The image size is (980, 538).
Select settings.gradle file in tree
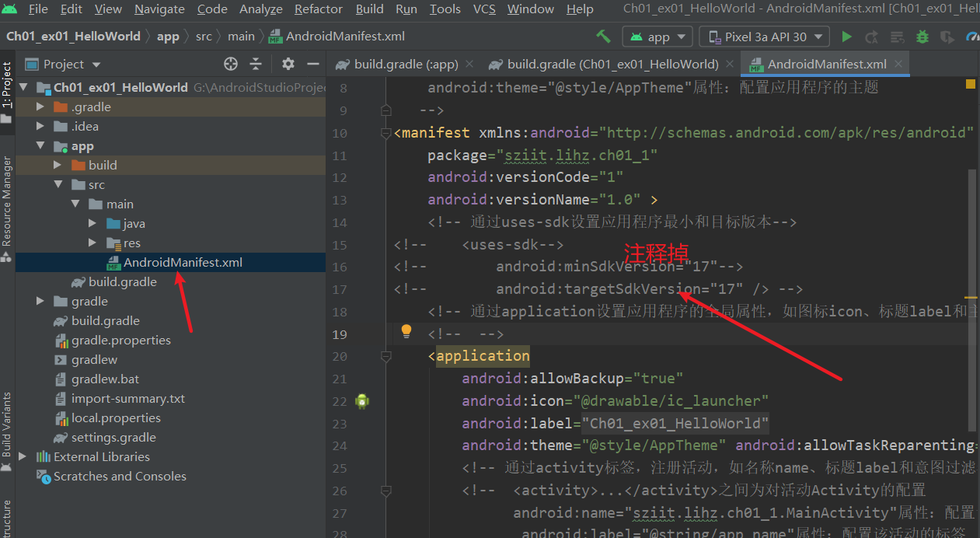point(170,437)
